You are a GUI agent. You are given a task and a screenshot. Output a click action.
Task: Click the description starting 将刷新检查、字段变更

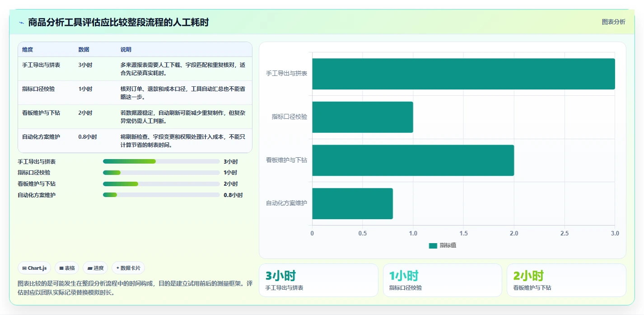[183, 141]
